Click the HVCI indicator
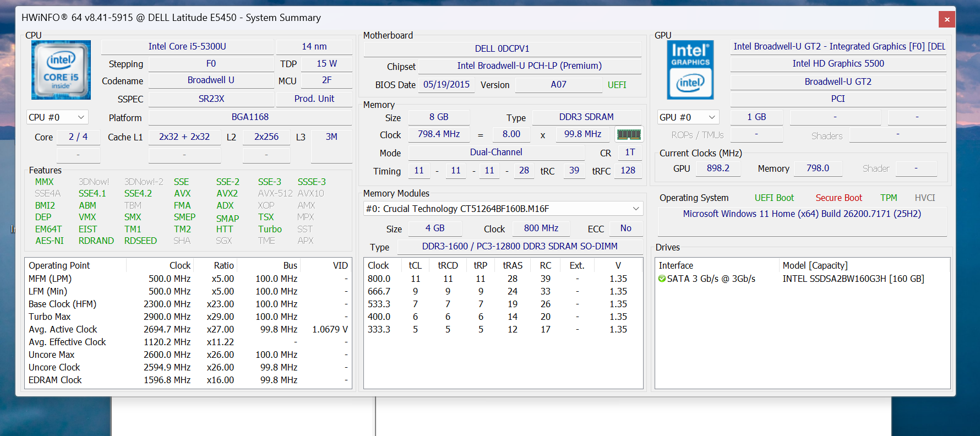The image size is (980, 436). [x=925, y=198]
